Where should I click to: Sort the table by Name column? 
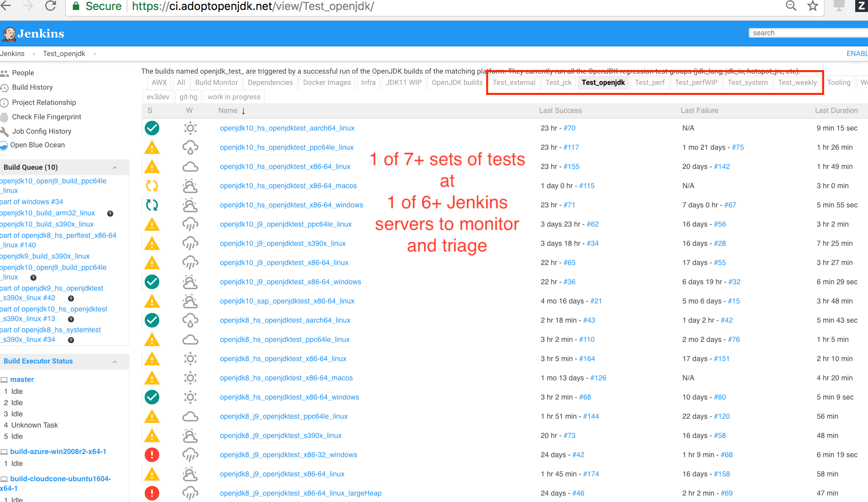point(228,110)
